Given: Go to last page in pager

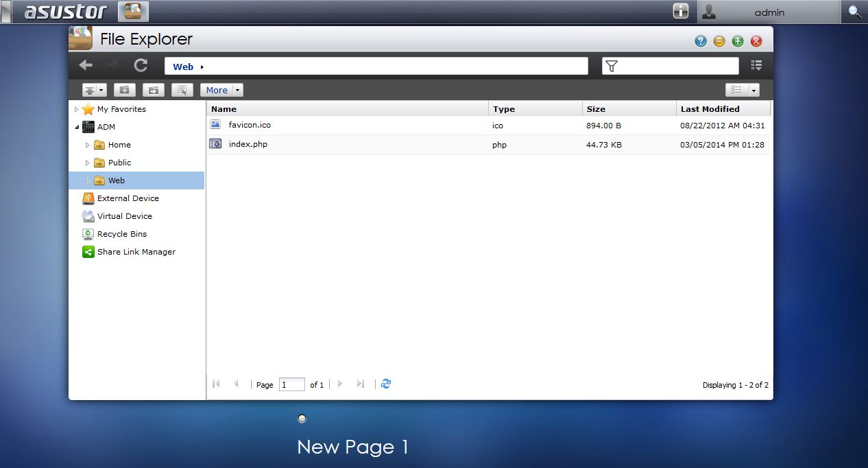Looking at the screenshot, I should (361, 384).
